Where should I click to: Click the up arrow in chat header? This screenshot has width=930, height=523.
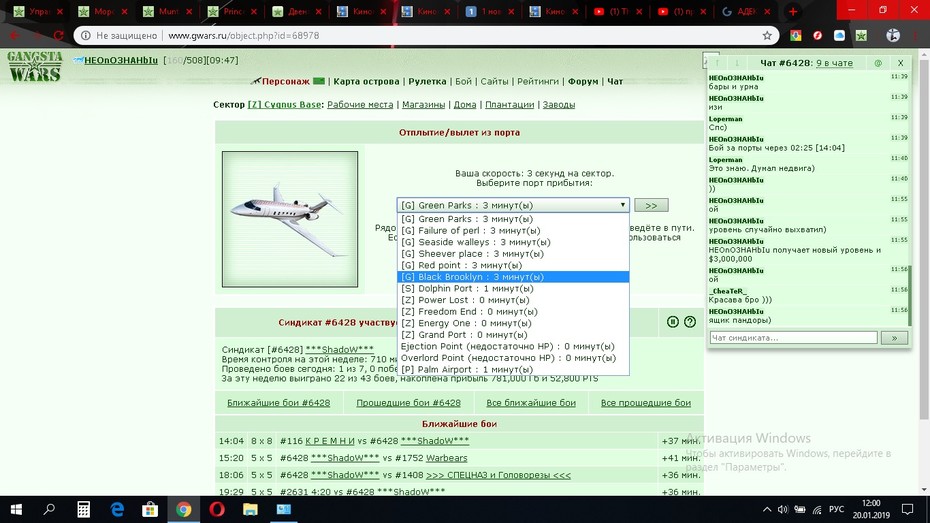tap(717, 63)
